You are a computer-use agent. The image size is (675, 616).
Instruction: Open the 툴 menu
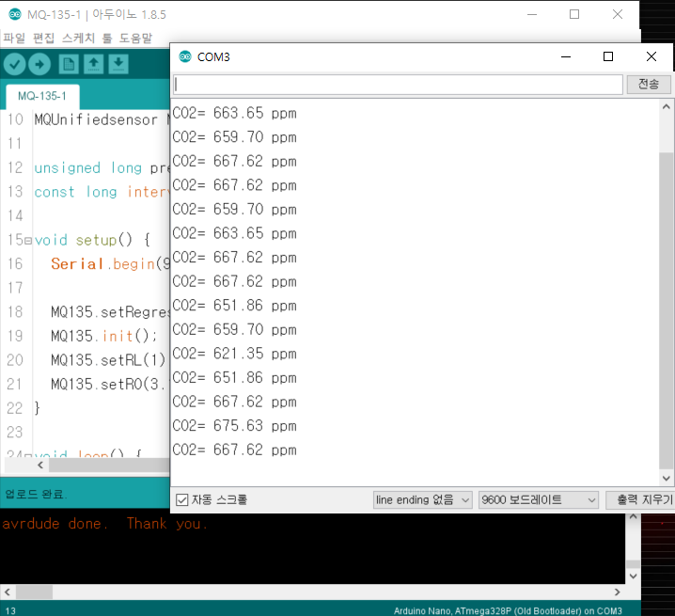coord(107,38)
